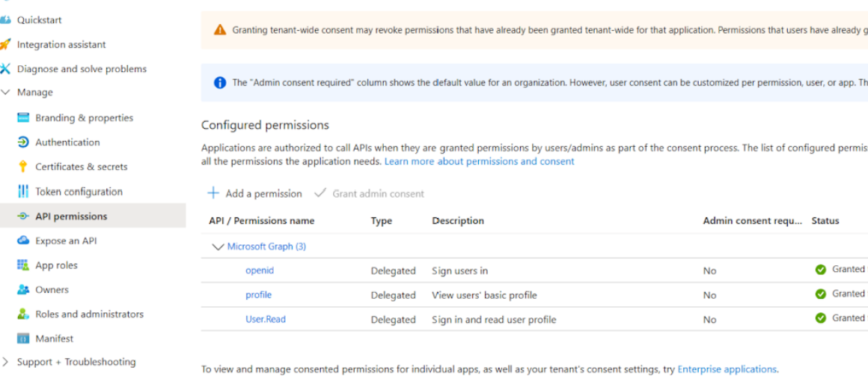Click the Expose an API cloud icon

point(23,241)
